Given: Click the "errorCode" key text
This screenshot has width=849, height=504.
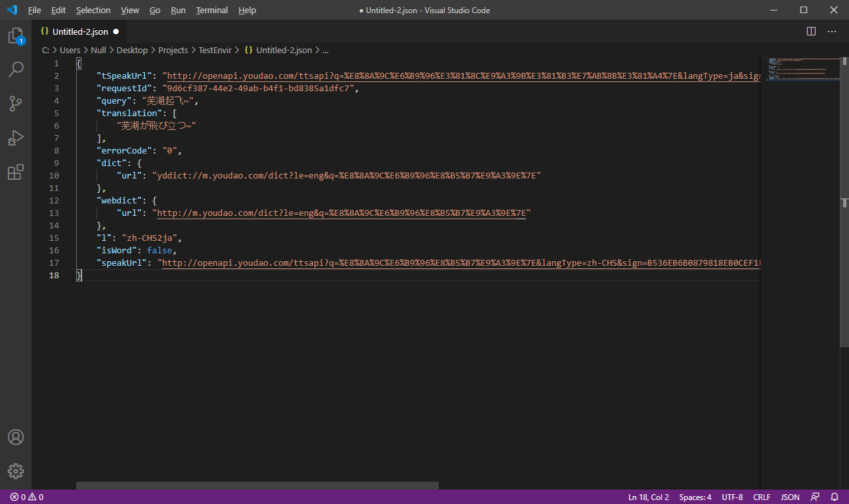Looking at the screenshot, I should point(125,151).
